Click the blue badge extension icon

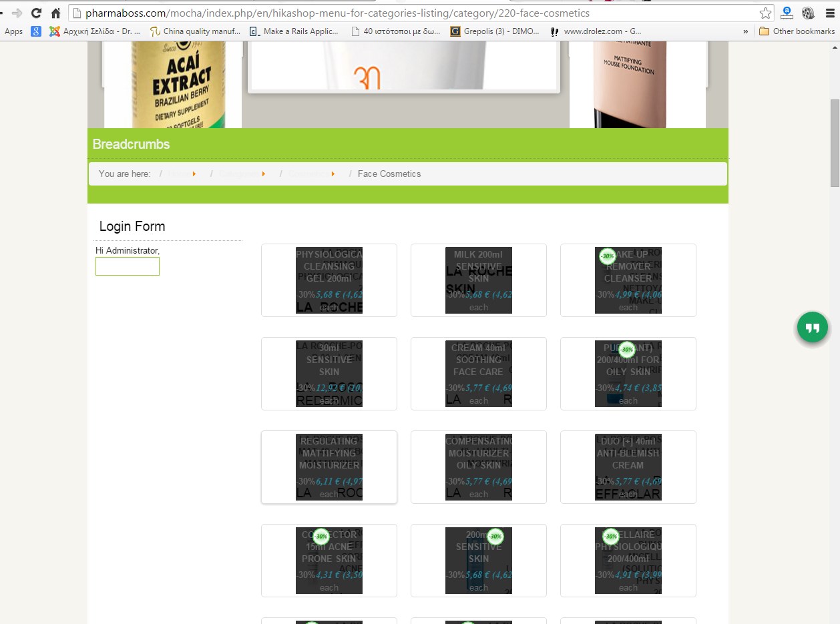pos(787,13)
